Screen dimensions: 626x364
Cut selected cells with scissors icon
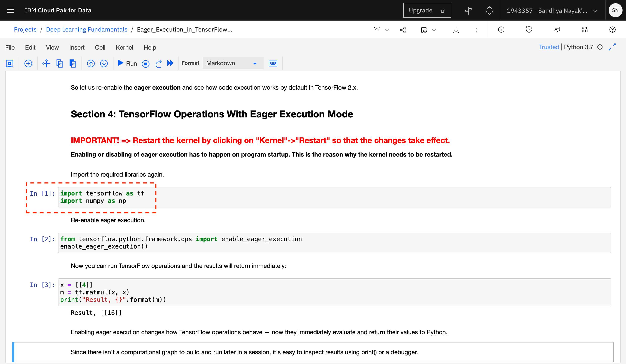coord(46,63)
